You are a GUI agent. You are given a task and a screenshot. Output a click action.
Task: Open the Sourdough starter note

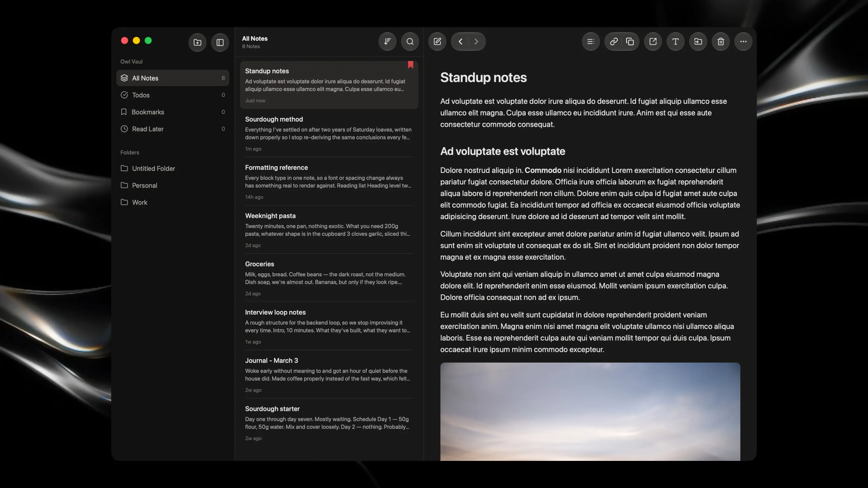(329, 423)
